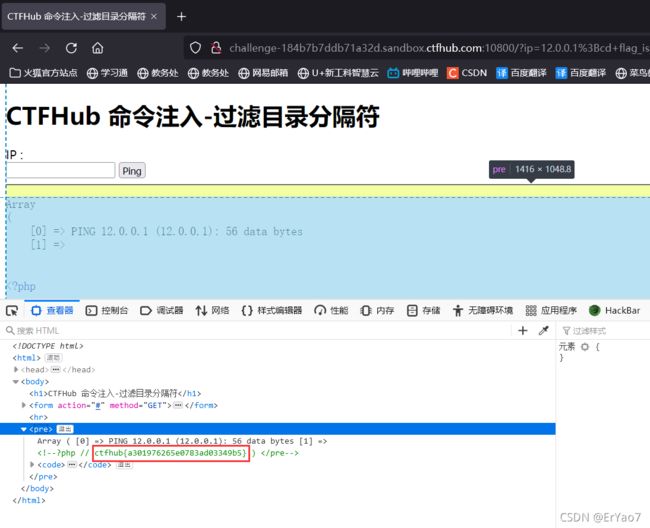650x528 pixels.
Task: Open the 学习通 bookmark
Action: click(x=107, y=73)
